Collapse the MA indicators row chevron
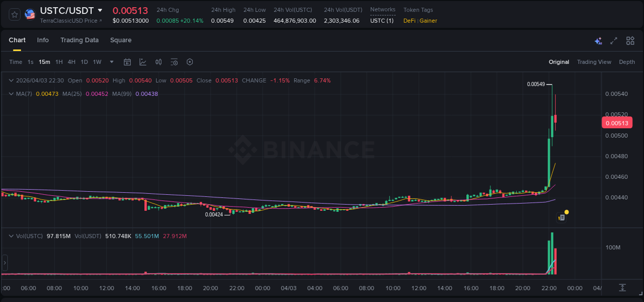Viewport: 644px width, 302px height. [x=11, y=94]
